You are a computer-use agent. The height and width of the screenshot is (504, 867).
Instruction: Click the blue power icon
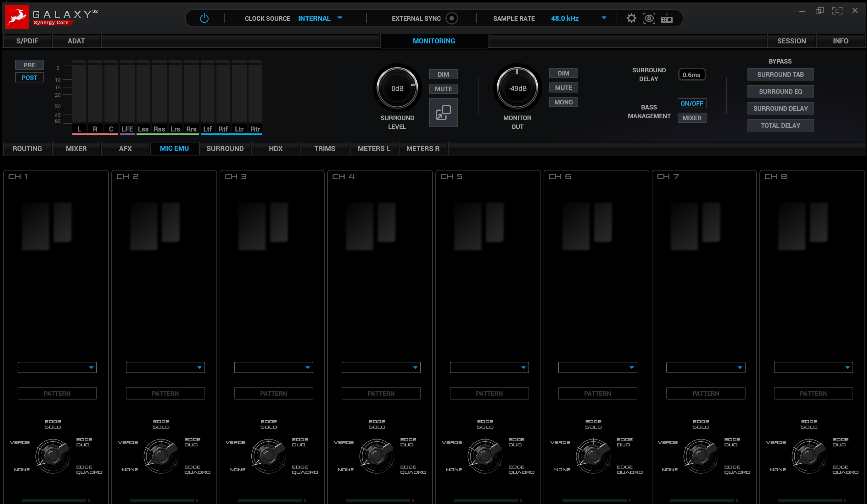pos(204,18)
